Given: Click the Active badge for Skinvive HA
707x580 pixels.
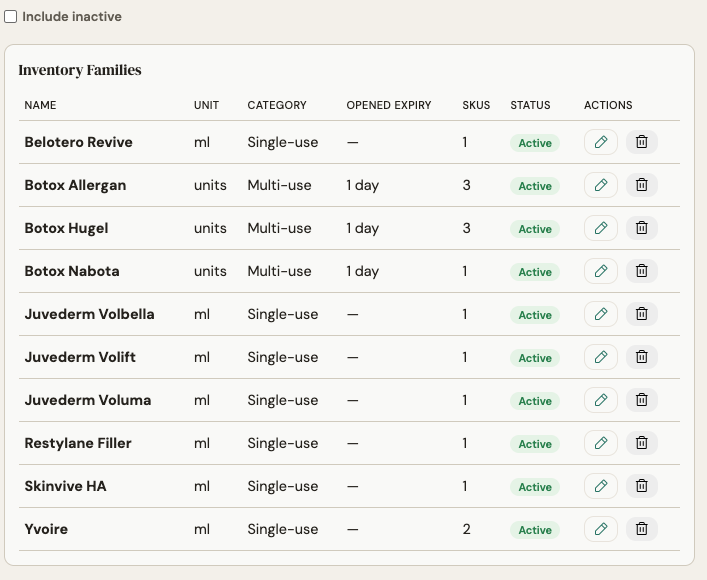Looking at the screenshot, I should coord(535,487).
